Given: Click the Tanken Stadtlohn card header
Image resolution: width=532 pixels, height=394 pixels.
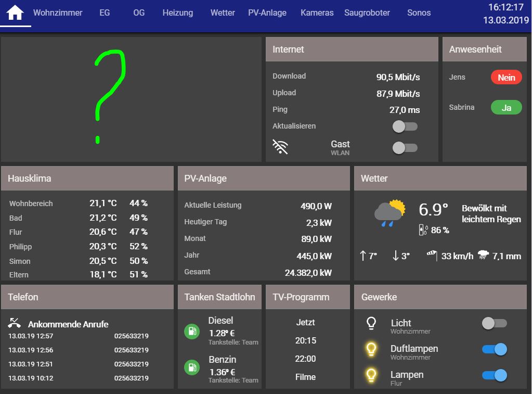Looking at the screenshot, I should (x=219, y=297).
